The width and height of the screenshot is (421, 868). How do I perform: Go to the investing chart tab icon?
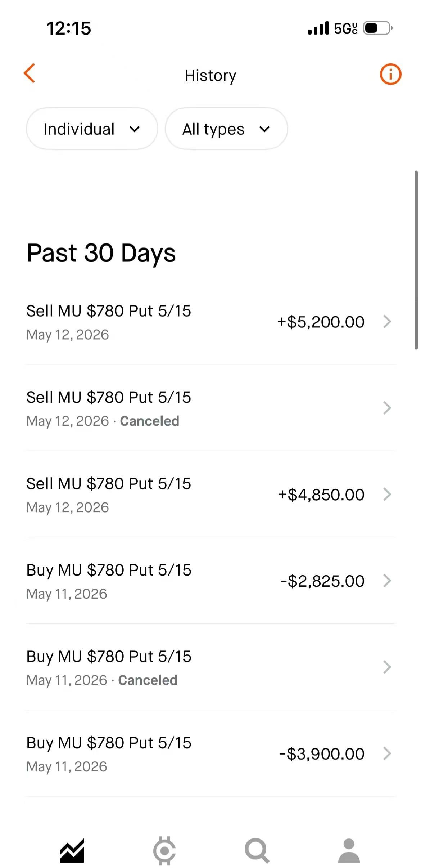72,851
